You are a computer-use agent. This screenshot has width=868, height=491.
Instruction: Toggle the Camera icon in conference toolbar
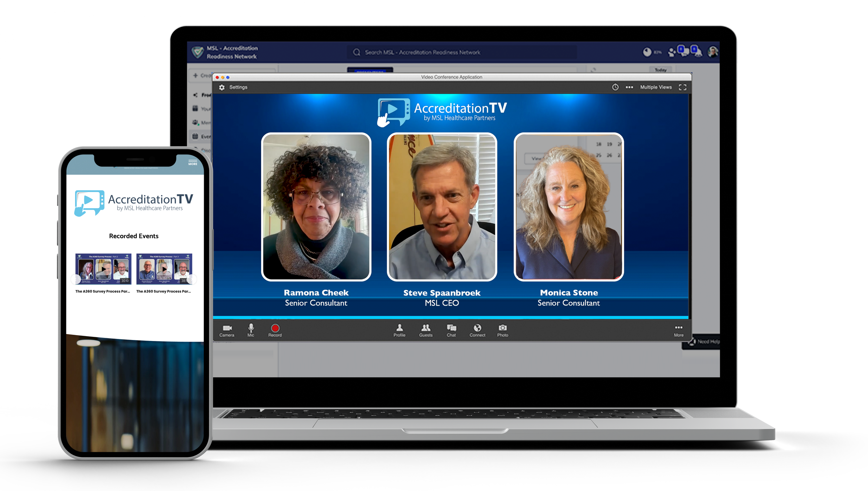(x=227, y=330)
